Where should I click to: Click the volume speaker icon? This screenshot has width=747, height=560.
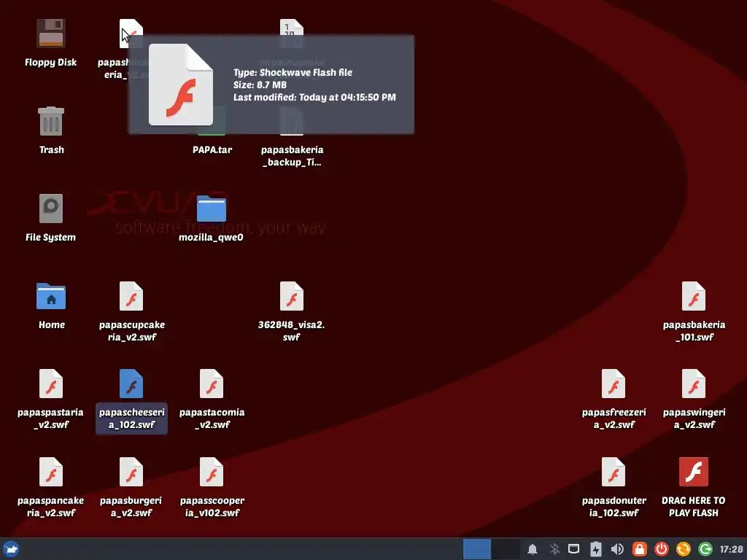(x=617, y=549)
